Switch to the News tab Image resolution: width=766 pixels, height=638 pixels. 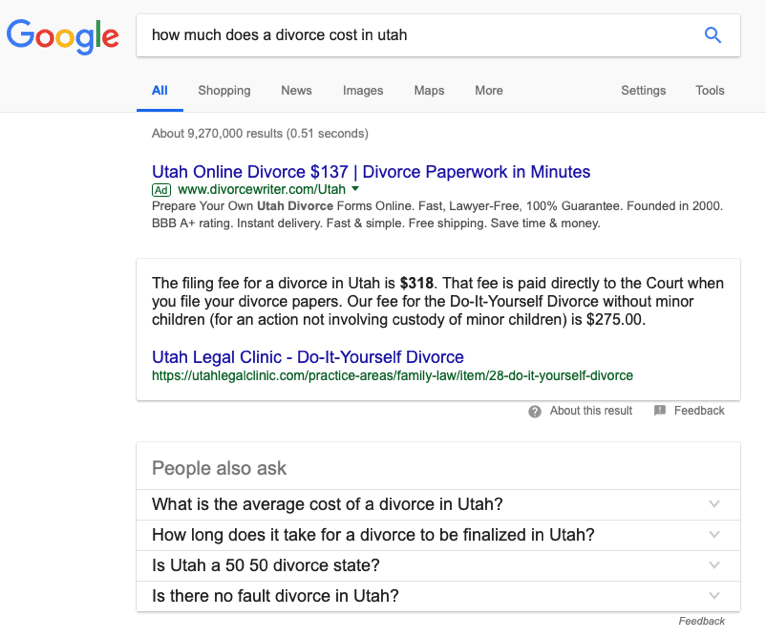tap(296, 90)
